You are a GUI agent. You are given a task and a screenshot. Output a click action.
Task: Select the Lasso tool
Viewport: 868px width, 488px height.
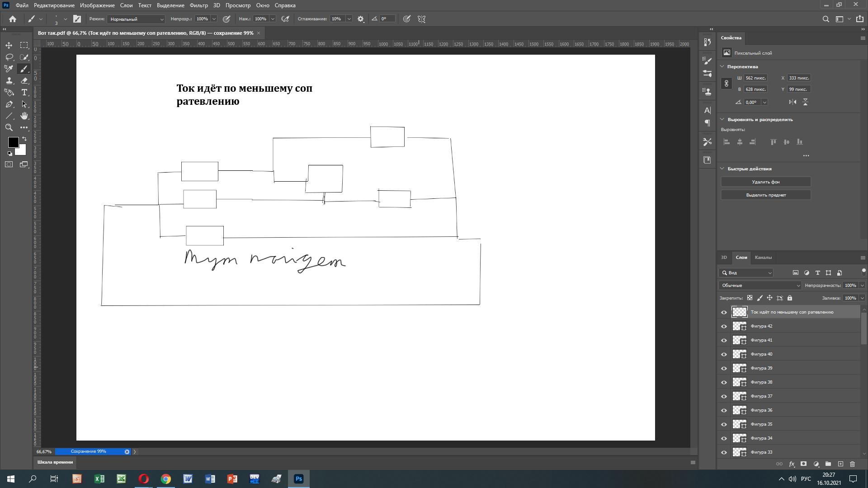click(9, 57)
